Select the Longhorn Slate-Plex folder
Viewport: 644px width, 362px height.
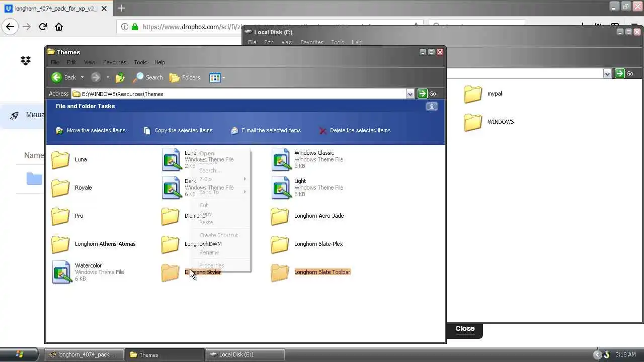(307, 244)
